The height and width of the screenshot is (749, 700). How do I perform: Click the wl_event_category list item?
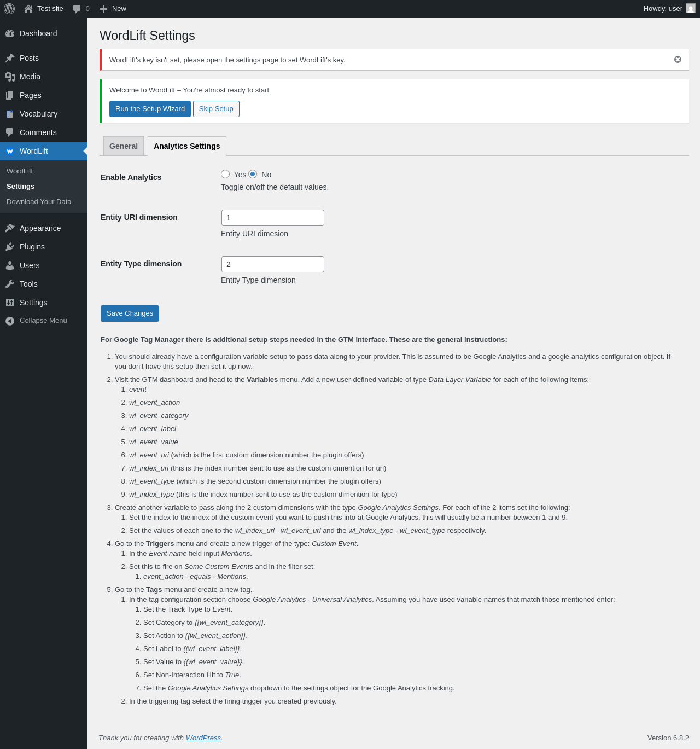[159, 416]
